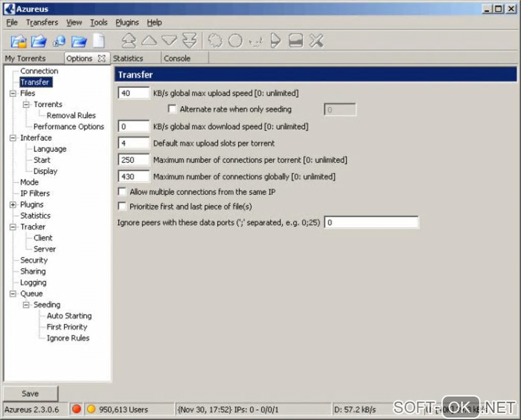Collapse the Seeding tree node
Image resolution: width=521 pixels, height=420 pixels.
tap(26, 305)
